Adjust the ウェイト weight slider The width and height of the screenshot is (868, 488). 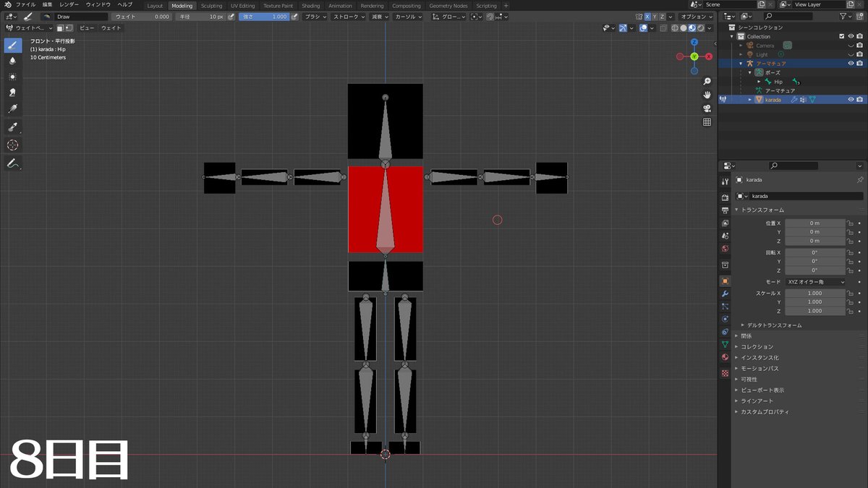coord(142,16)
